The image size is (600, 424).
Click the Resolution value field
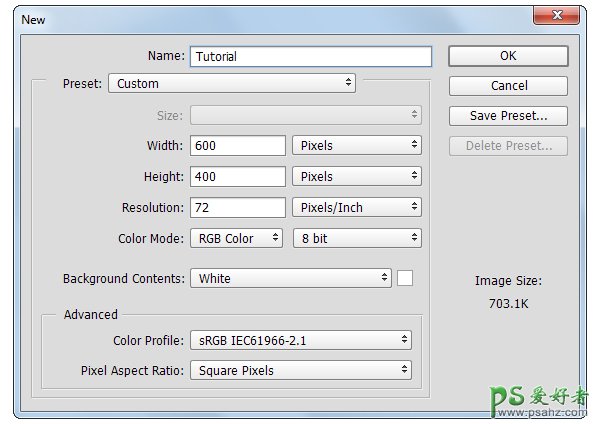(x=237, y=208)
